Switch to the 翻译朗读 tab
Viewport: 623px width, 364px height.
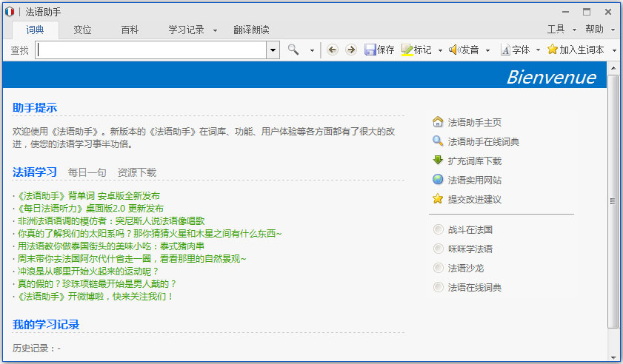point(251,30)
